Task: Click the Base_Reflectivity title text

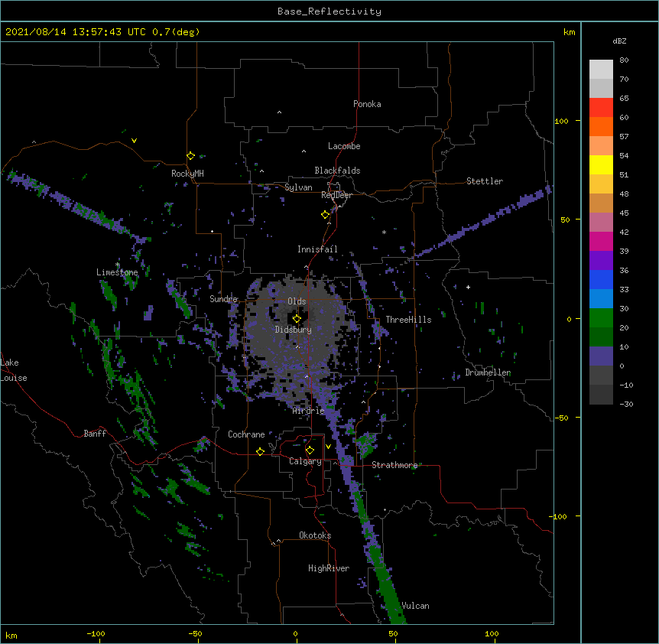Action: pos(329,11)
